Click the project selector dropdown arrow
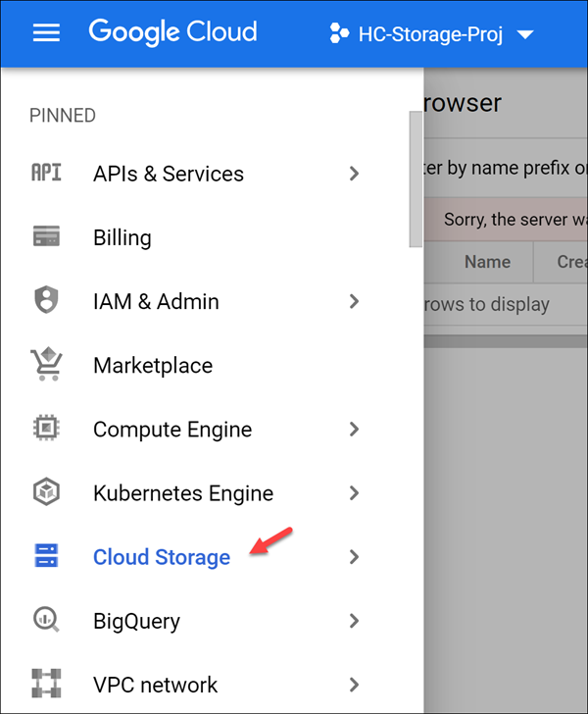Screen dimensions: 588x714 (x=525, y=34)
